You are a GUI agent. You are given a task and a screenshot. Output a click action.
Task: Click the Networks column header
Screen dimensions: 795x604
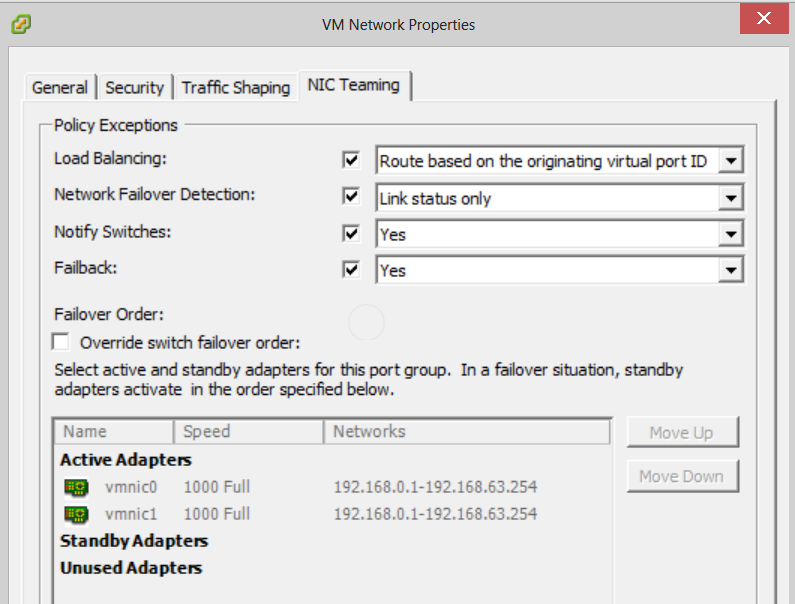(x=466, y=432)
